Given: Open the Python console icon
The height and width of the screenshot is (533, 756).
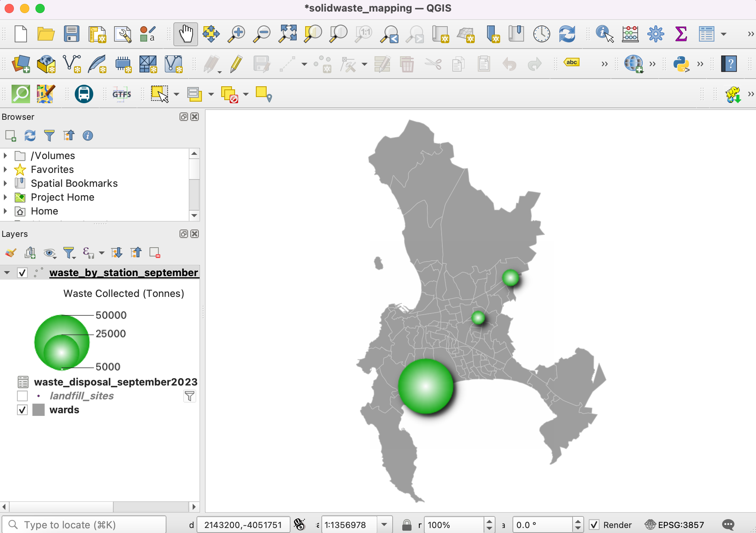Looking at the screenshot, I should [x=681, y=64].
